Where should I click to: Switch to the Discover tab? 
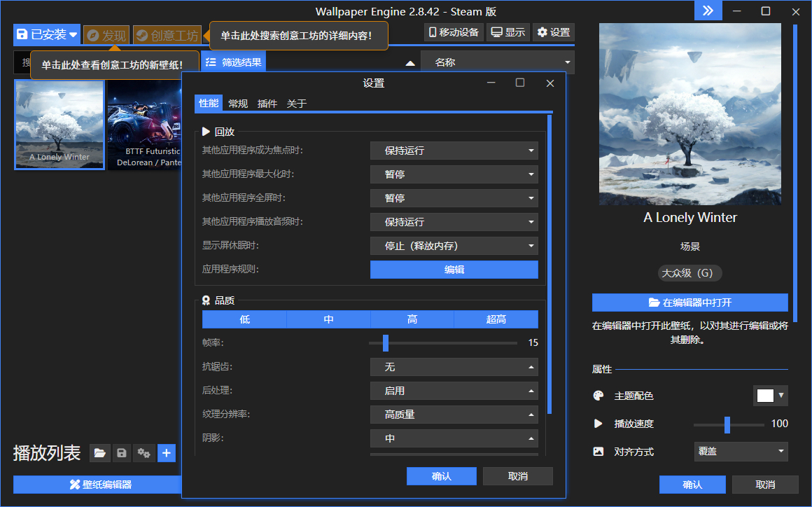pos(106,35)
